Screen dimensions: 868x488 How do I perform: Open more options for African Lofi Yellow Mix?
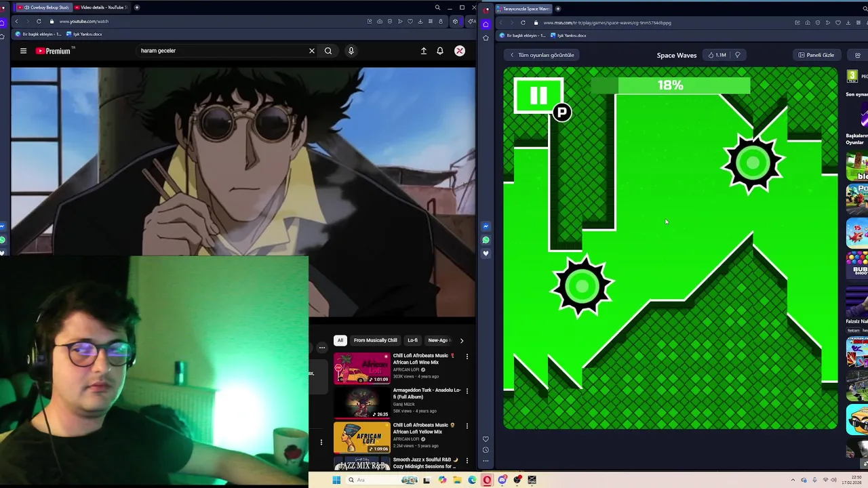coord(467,426)
